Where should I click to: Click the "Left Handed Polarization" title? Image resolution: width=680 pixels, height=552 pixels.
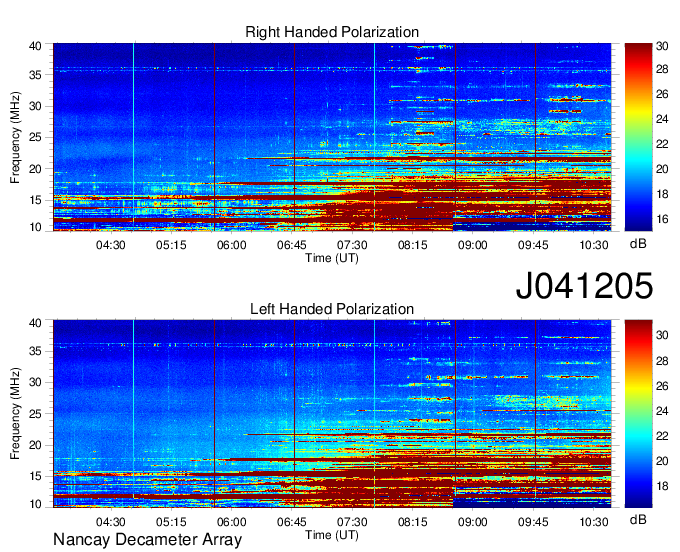[332, 309]
